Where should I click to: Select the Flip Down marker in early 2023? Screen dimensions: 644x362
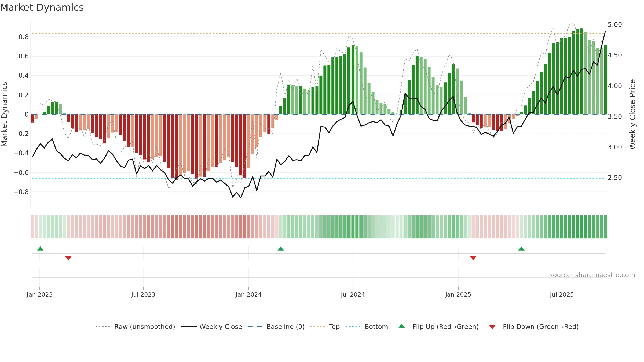click(x=68, y=258)
